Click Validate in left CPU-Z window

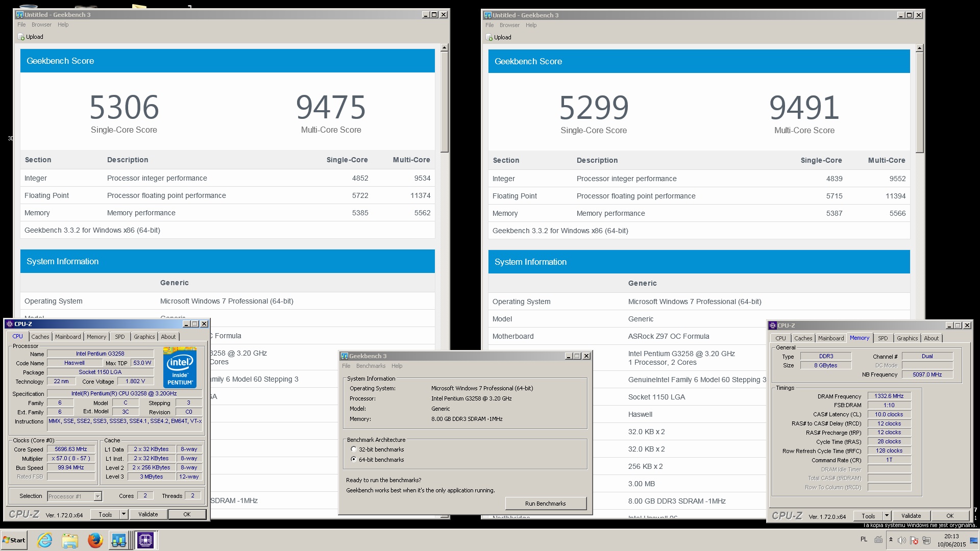[x=148, y=514]
